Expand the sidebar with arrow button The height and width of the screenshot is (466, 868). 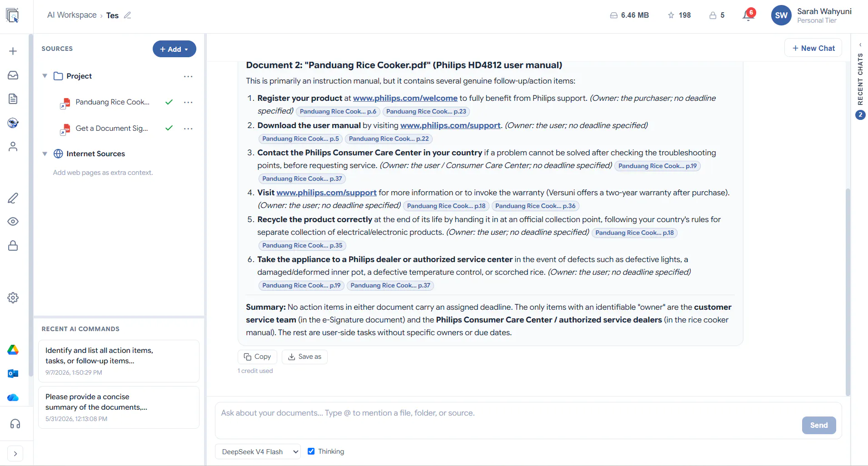tap(15, 454)
